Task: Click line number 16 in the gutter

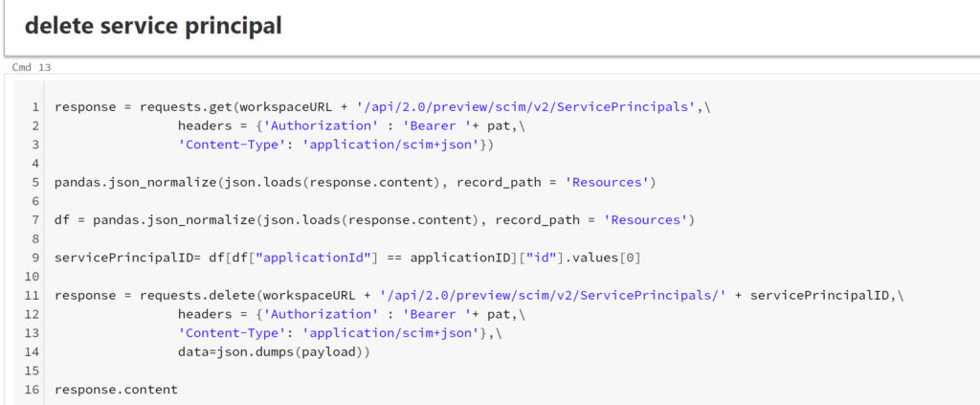Action: (x=32, y=390)
